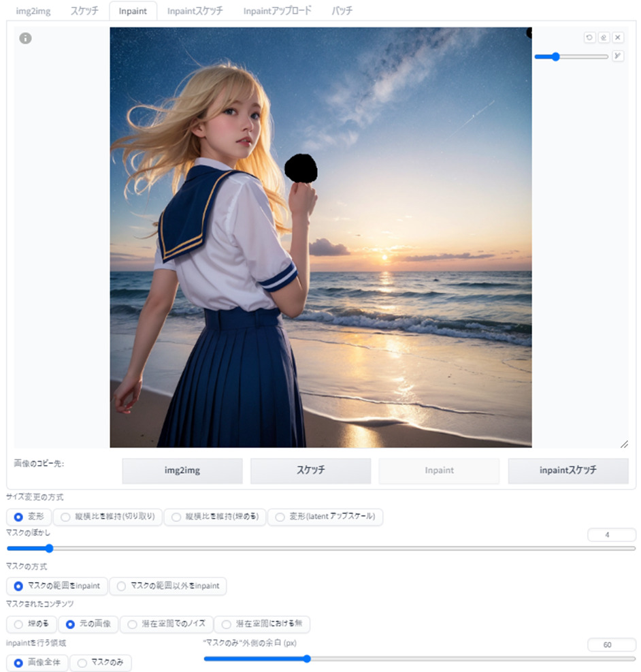641x672 pixels.
Task: Select 潜在空間でのノイズ masked content
Action: tap(166, 624)
